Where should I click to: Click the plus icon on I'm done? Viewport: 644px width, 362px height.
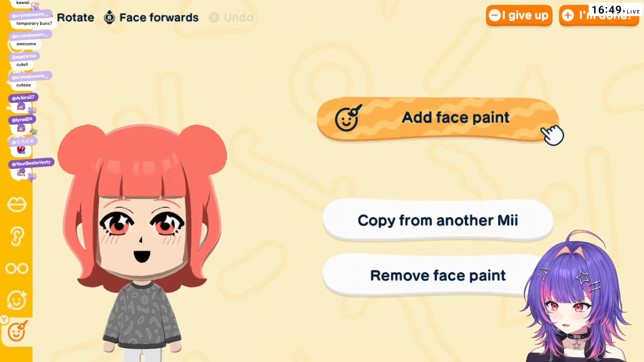click(568, 15)
